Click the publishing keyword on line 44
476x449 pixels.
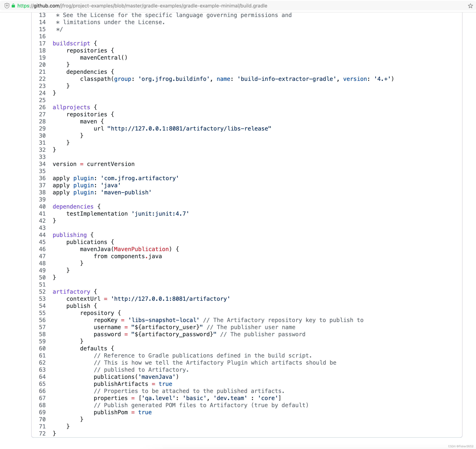pos(70,235)
